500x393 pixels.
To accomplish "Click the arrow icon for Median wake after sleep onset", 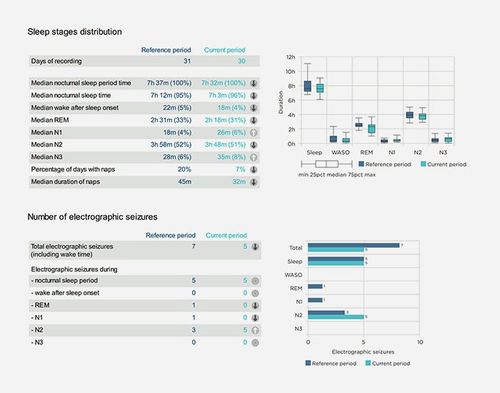I will 254,108.
